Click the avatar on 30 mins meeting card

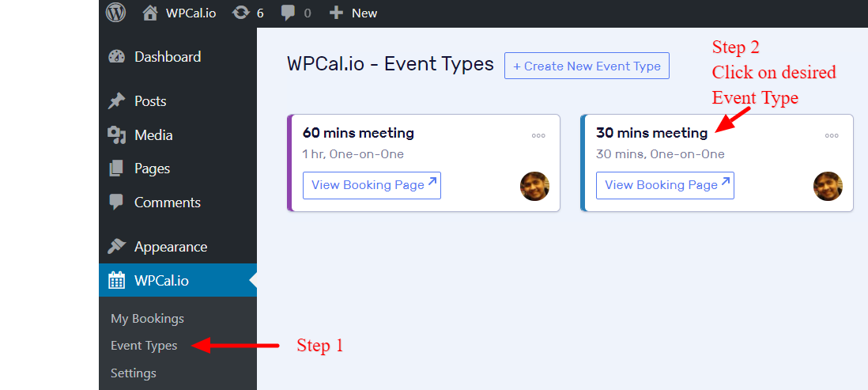tap(828, 186)
